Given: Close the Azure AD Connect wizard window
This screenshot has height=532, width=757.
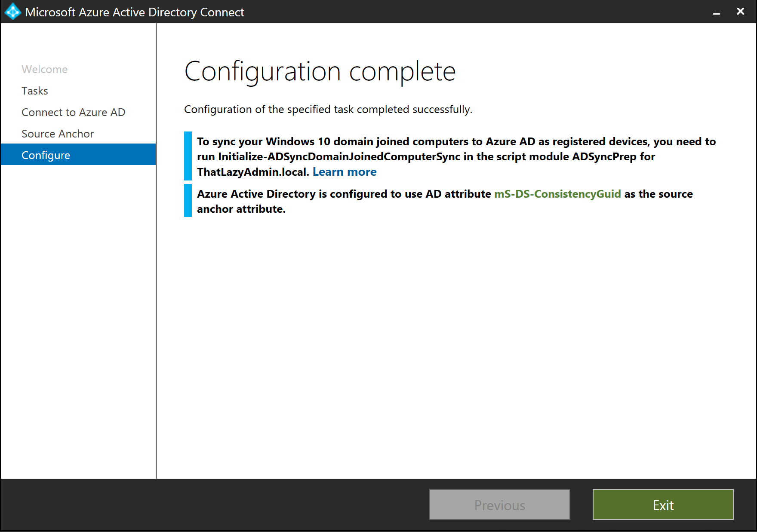Looking at the screenshot, I should [x=740, y=12].
